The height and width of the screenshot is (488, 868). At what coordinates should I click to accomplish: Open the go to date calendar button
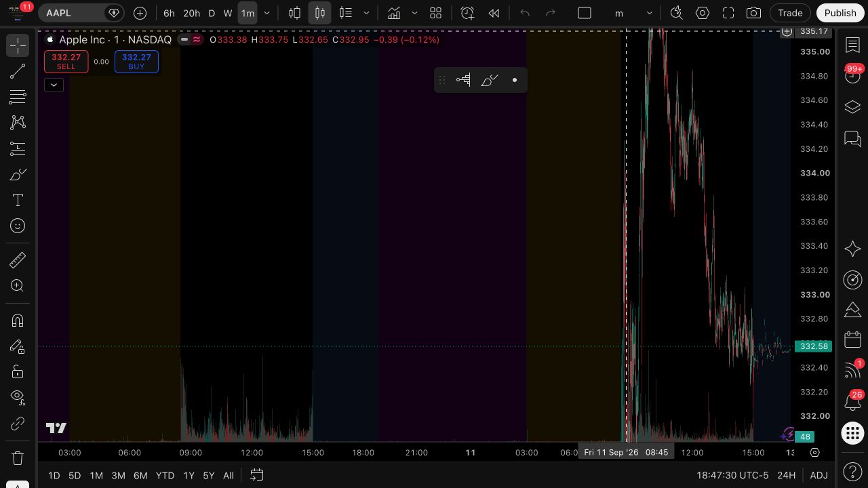(257, 475)
